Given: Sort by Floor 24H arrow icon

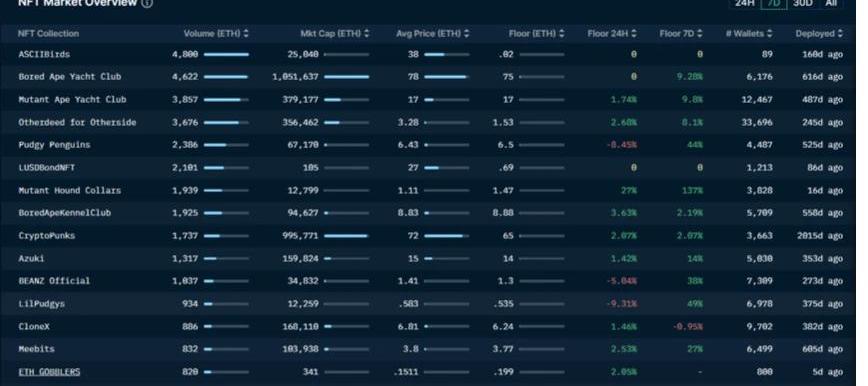Looking at the screenshot, I should [x=634, y=34].
